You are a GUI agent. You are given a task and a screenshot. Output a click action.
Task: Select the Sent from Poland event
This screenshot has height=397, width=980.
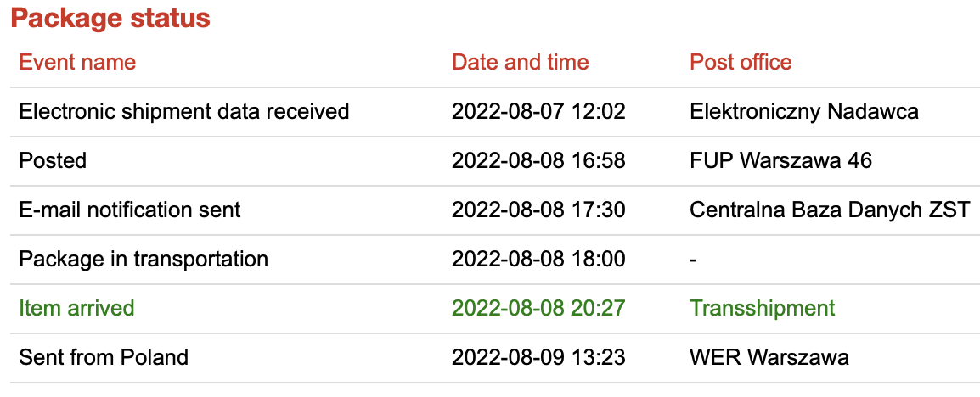click(x=104, y=357)
